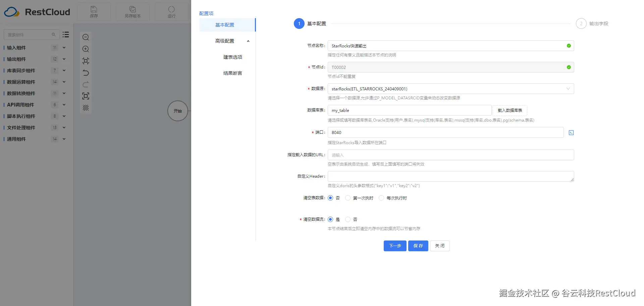
Task: Go to the 输出字段 step
Action: [599, 24]
